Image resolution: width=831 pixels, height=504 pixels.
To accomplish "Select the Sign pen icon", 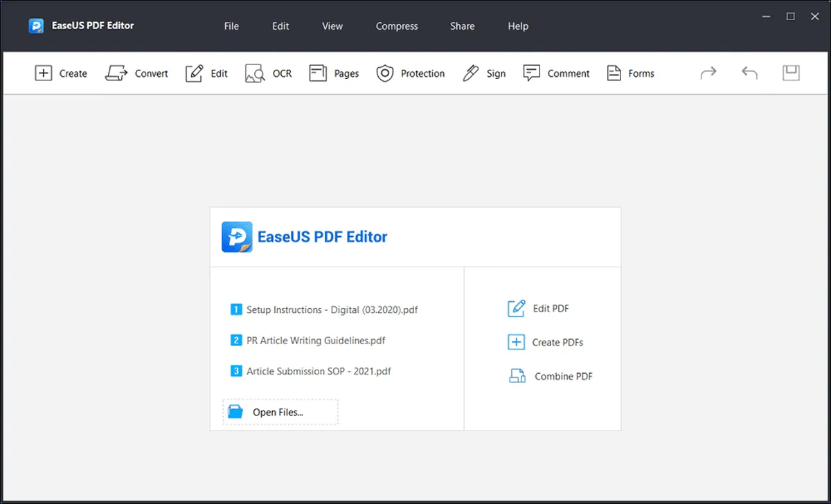I will click(x=471, y=73).
